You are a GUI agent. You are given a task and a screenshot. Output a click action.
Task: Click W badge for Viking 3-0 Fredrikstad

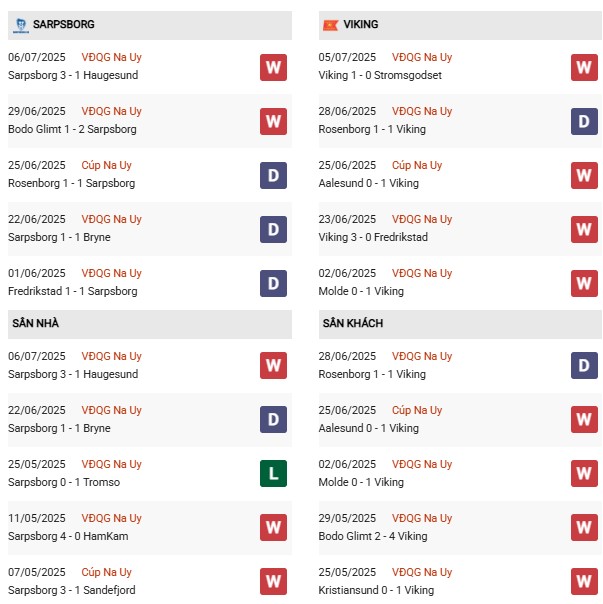[584, 229]
